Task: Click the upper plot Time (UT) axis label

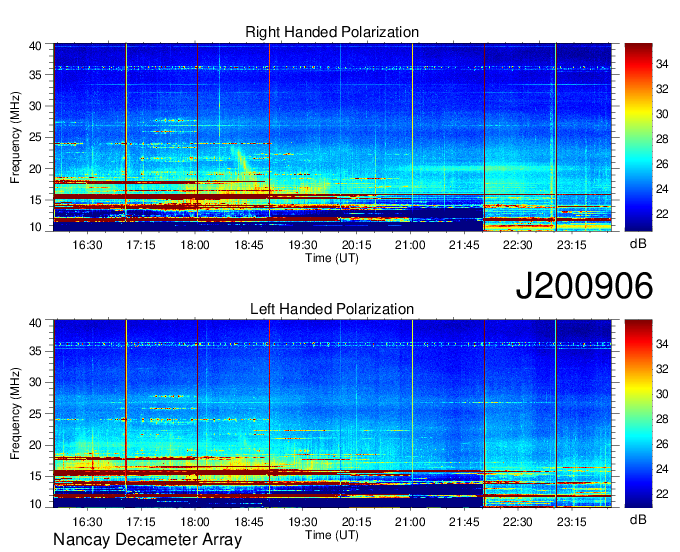Action: coord(332,258)
